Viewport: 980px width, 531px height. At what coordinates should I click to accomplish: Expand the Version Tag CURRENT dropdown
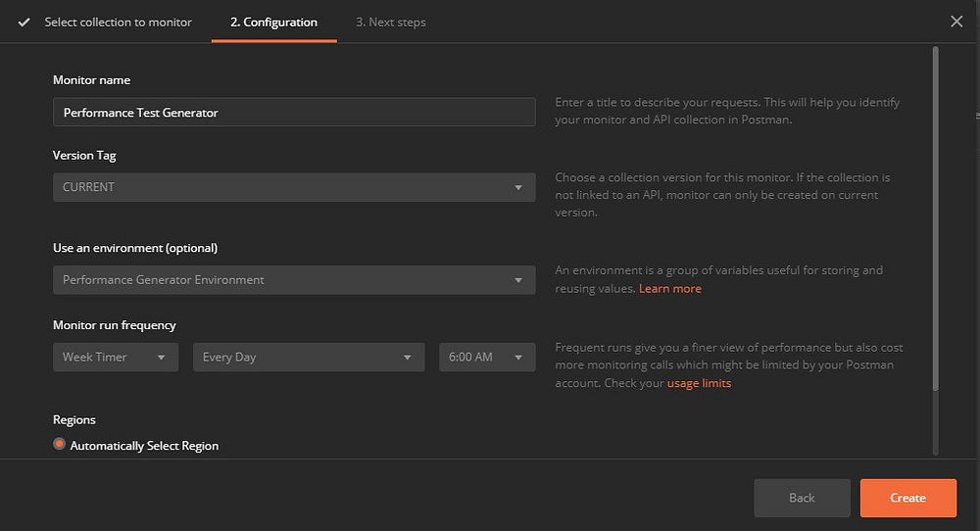coord(294,187)
